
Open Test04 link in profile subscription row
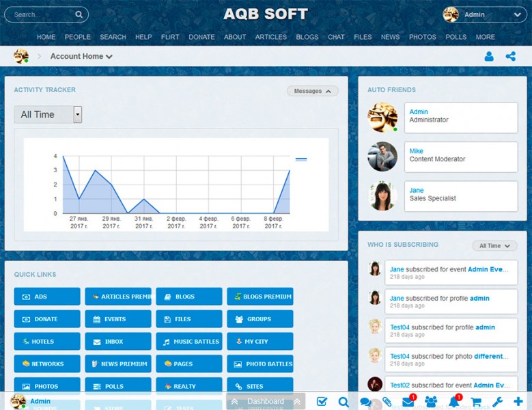pyautogui.click(x=400, y=327)
